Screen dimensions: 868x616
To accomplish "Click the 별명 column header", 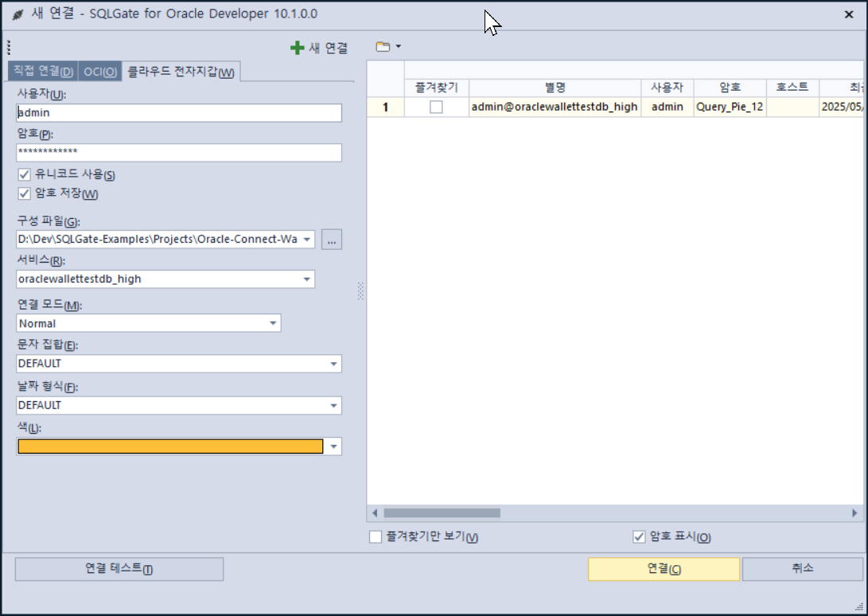I will (555, 88).
